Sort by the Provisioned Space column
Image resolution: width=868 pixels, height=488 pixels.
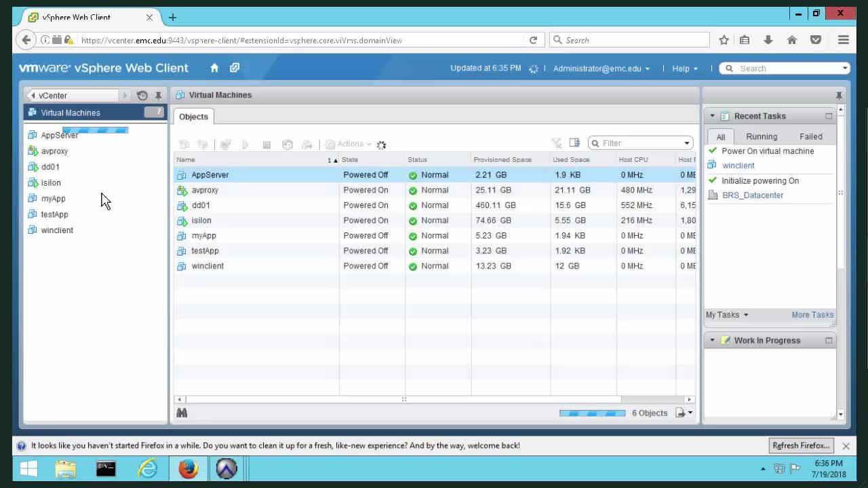click(x=511, y=160)
